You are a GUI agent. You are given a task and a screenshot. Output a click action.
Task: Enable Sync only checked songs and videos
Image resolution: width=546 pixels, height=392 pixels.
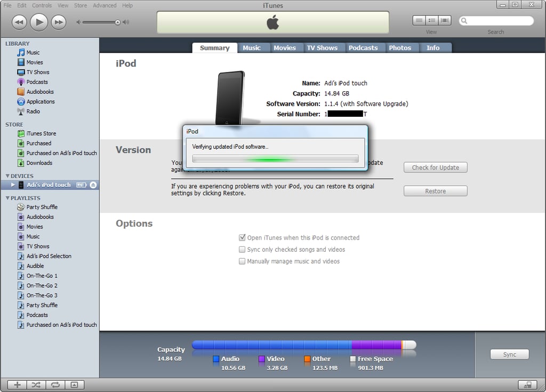(242, 250)
